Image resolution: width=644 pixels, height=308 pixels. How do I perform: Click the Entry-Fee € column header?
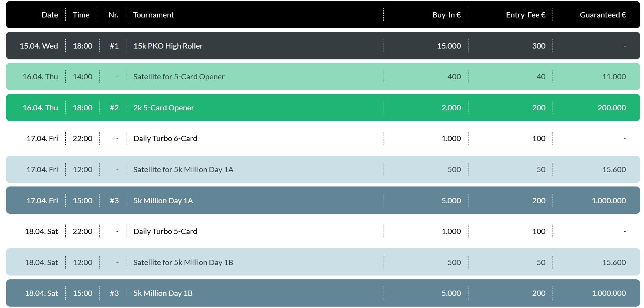pos(525,15)
